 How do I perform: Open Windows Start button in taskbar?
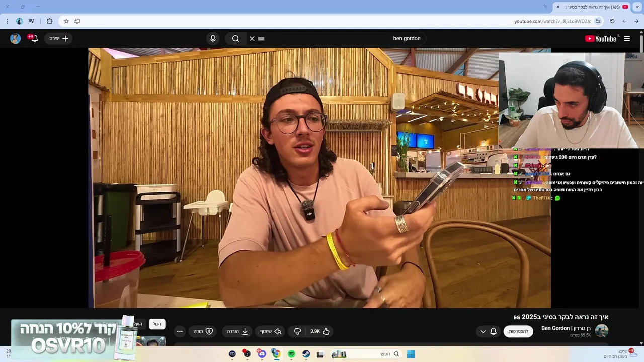(411, 354)
